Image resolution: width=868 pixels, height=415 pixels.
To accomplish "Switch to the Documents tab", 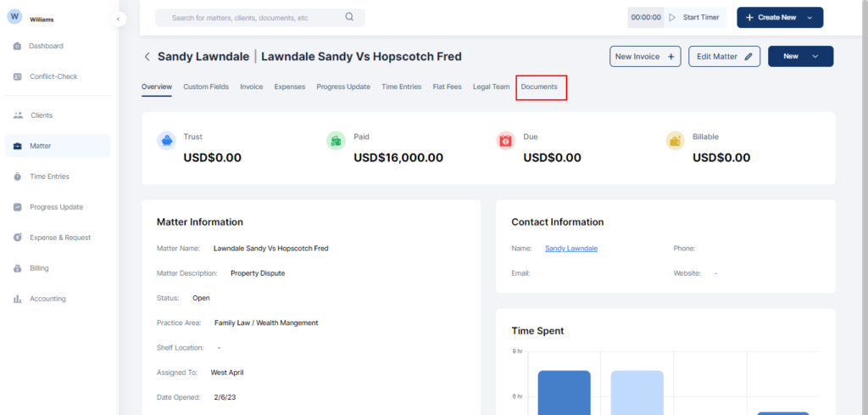I will coord(539,87).
